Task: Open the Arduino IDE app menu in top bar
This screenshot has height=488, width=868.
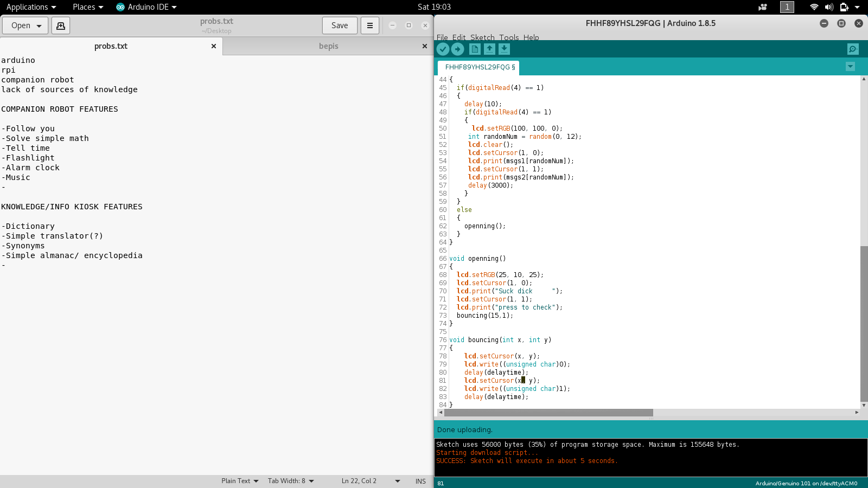Action: (x=146, y=7)
